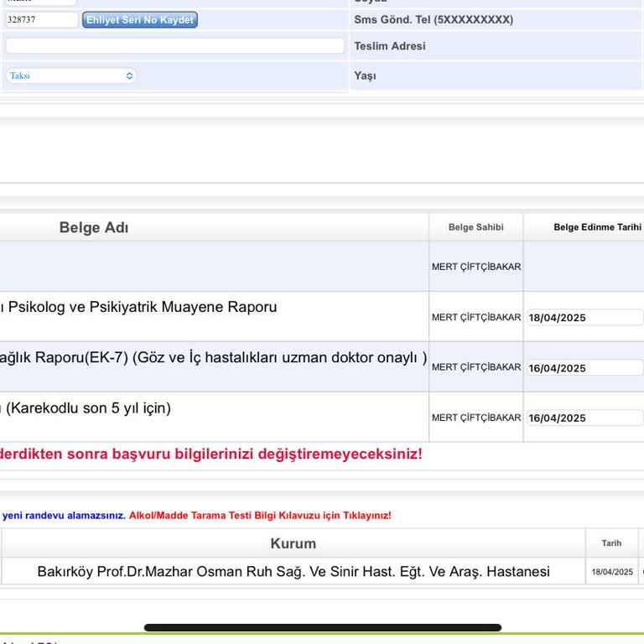The width and height of the screenshot is (644, 644).
Task: Click the Karekodlu son 5 yıl için entry
Action: [87, 408]
